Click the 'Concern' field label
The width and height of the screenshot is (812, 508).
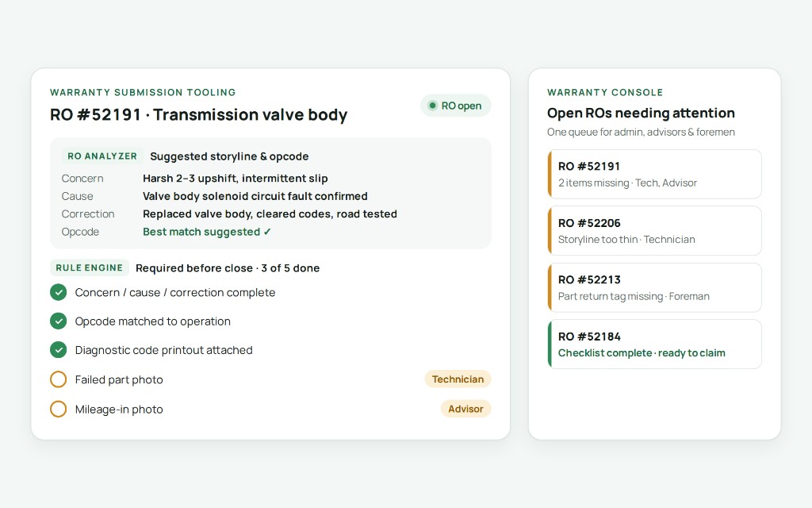tap(82, 179)
